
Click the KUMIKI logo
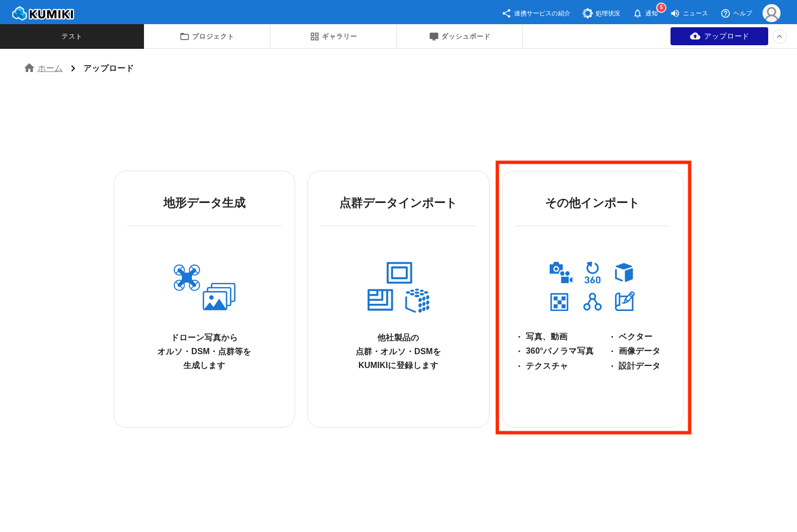coord(43,13)
